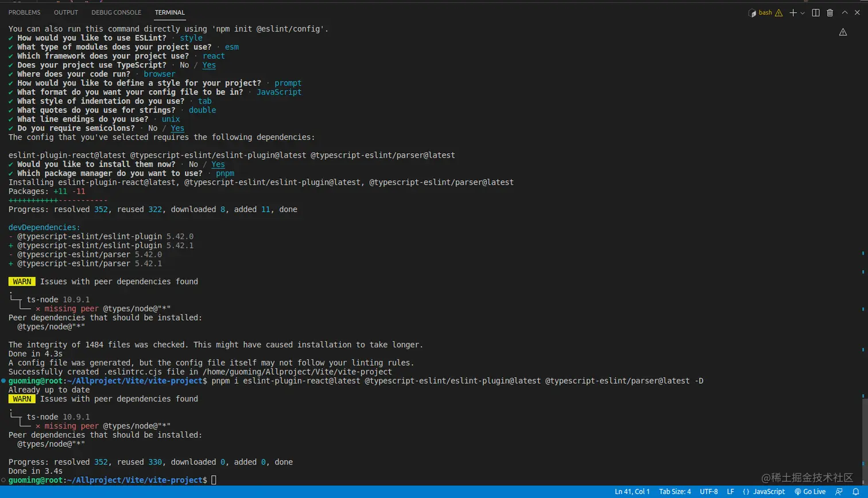Close the terminal panel
The height and width of the screenshot is (498, 868).
coord(857,13)
